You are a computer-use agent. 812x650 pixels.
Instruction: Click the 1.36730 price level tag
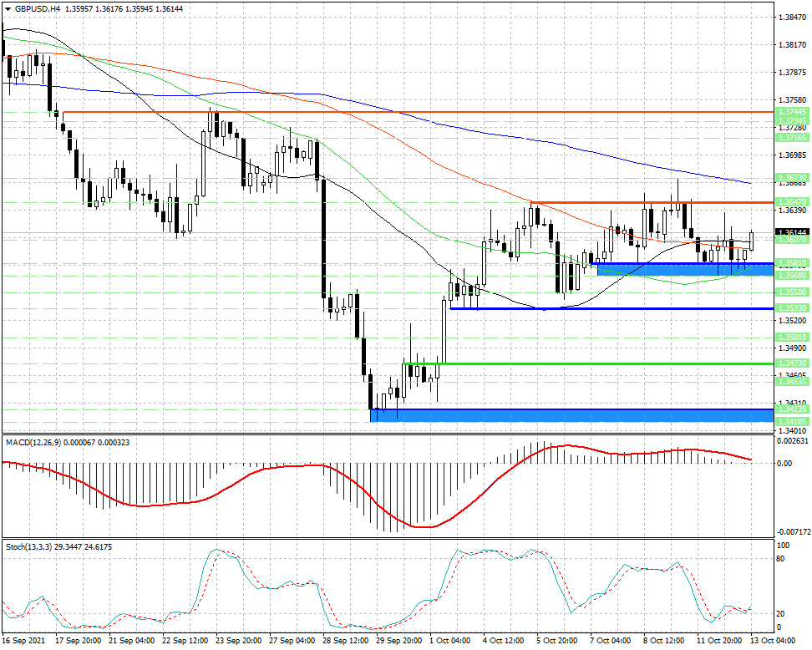(x=792, y=178)
